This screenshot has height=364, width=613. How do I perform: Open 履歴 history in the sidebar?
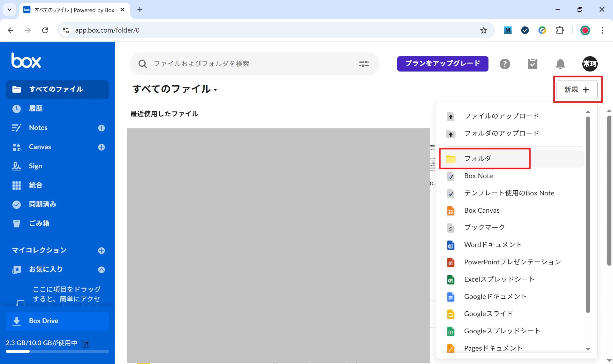pyautogui.click(x=36, y=109)
